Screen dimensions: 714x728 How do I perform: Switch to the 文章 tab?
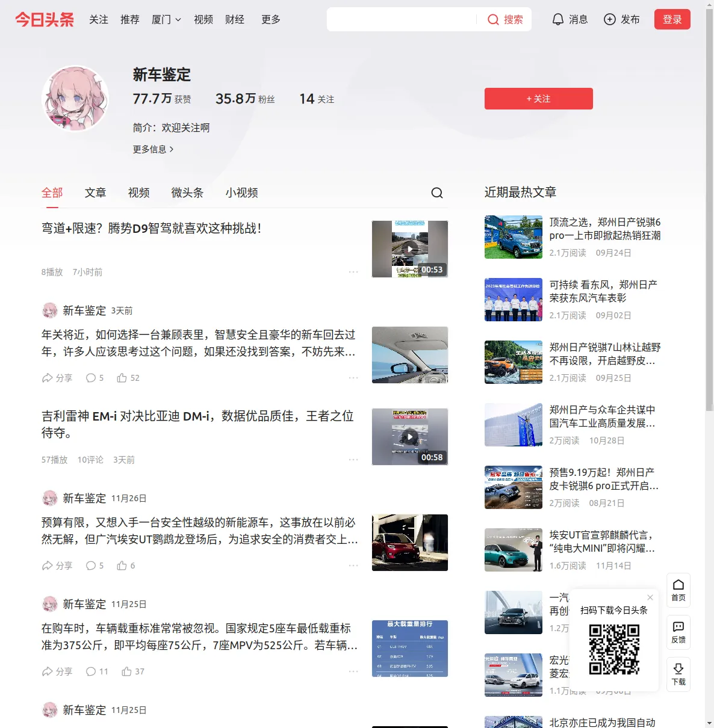click(96, 193)
